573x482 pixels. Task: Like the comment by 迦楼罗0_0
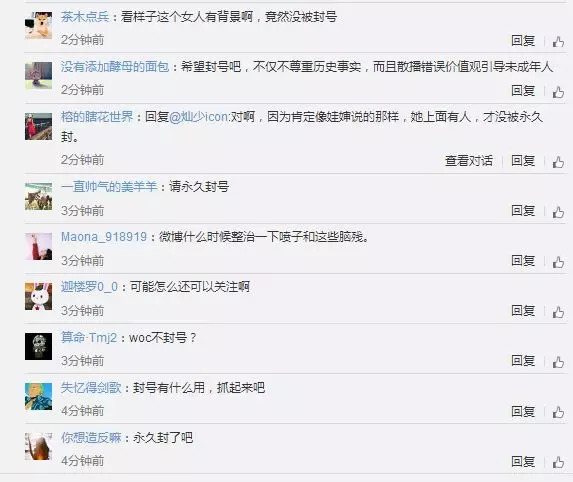click(558, 312)
